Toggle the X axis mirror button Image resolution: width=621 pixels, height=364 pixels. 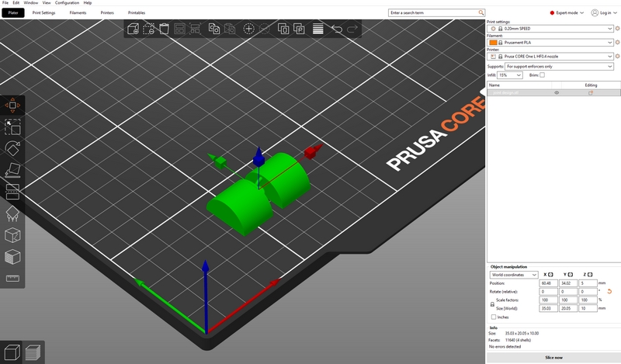click(x=550, y=275)
